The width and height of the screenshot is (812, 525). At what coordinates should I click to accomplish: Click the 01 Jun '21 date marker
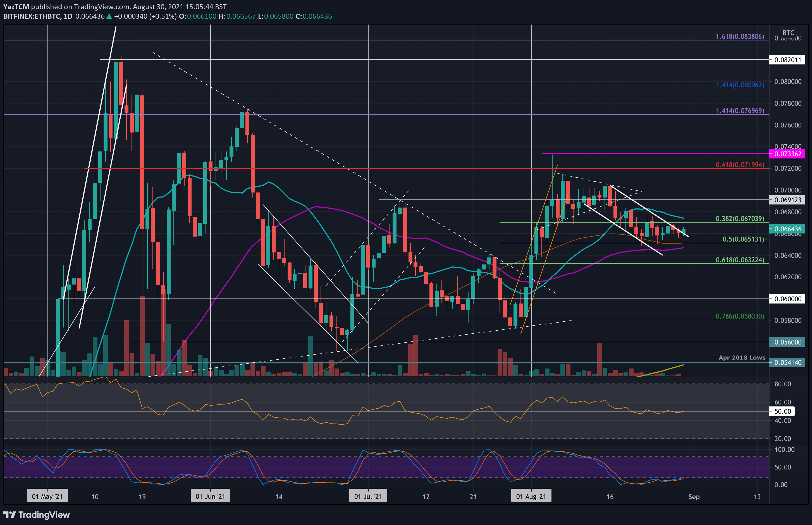click(x=211, y=496)
